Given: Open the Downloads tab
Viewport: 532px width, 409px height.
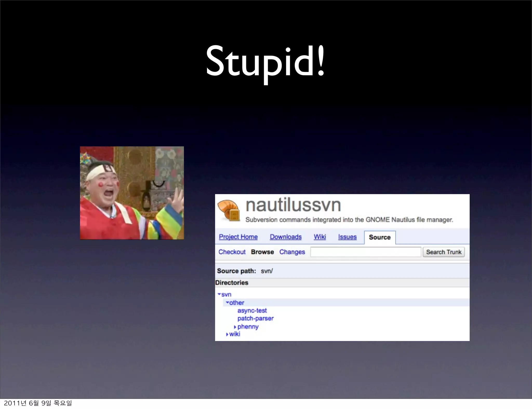Looking at the screenshot, I should pyautogui.click(x=285, y=237).
